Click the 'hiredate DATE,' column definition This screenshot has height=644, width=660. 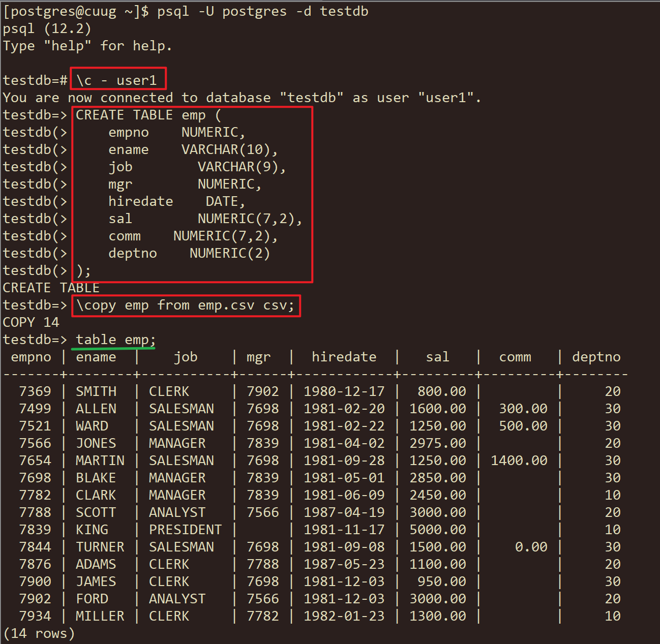pos(177,201)
